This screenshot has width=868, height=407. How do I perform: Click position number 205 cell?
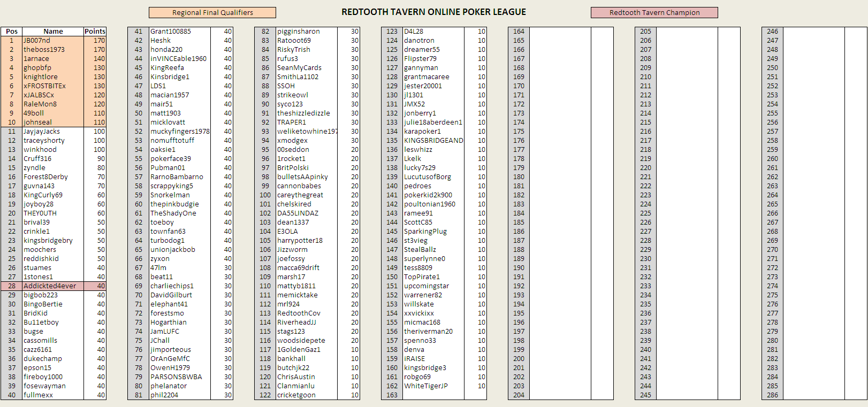pos(645,32)
